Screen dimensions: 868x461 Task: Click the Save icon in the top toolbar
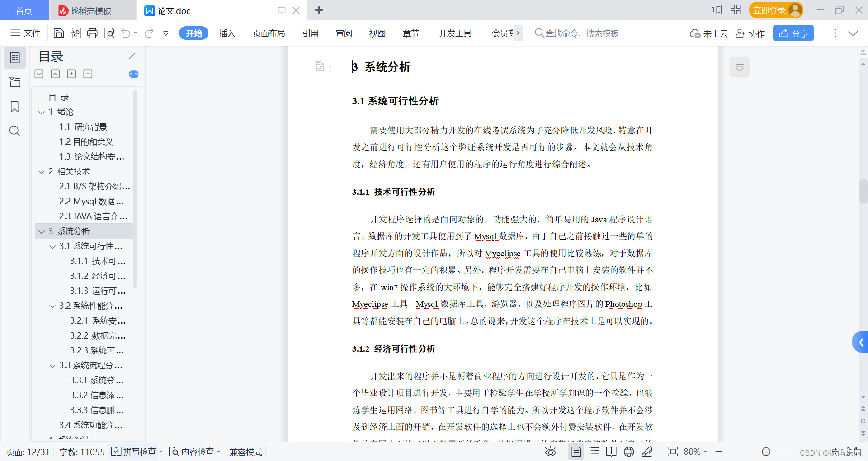59,33
